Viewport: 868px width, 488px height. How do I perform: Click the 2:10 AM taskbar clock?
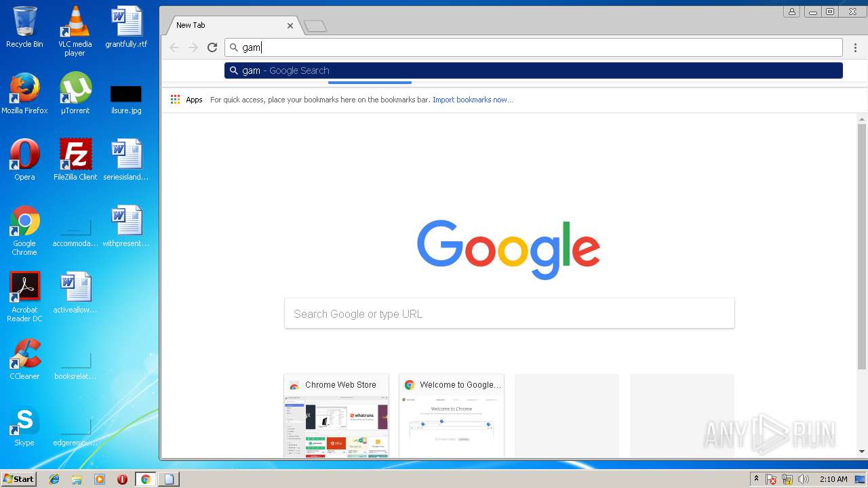(833, 479)
